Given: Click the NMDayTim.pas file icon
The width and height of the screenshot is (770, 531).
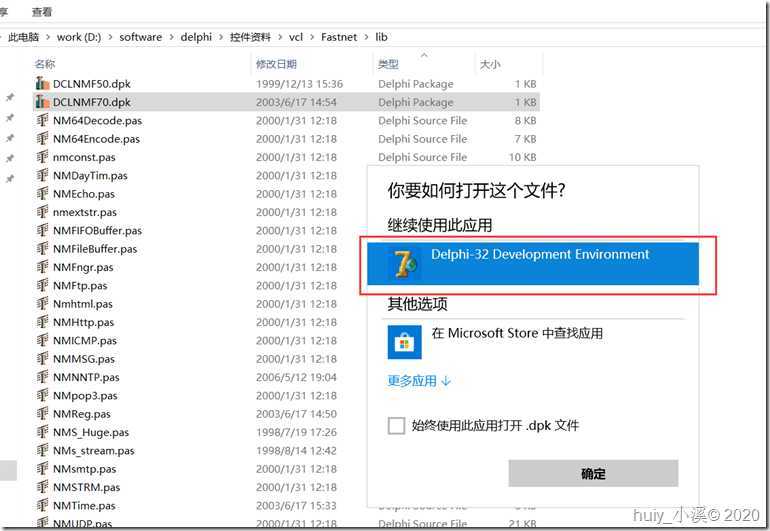Looking at the screenshot, I should 43,175.
